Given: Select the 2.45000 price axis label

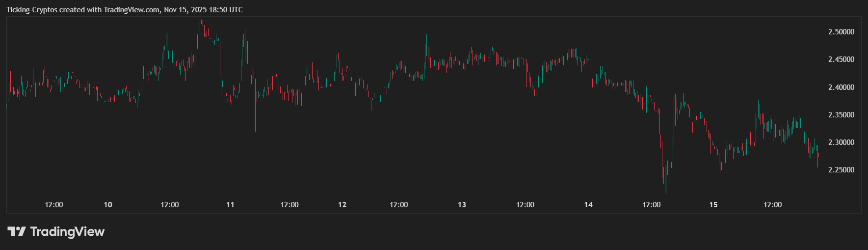Looking at the screenshot, I should click(x=841, y=59).
